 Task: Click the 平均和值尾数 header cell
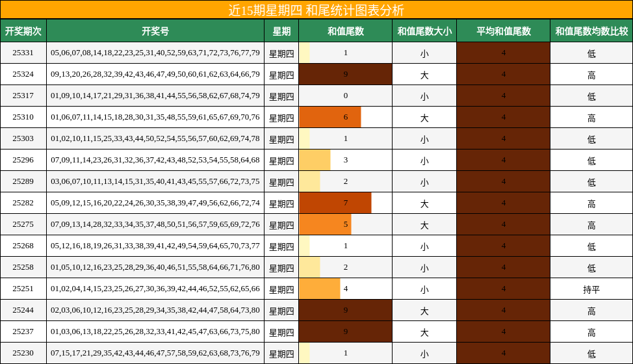(504, 31)
